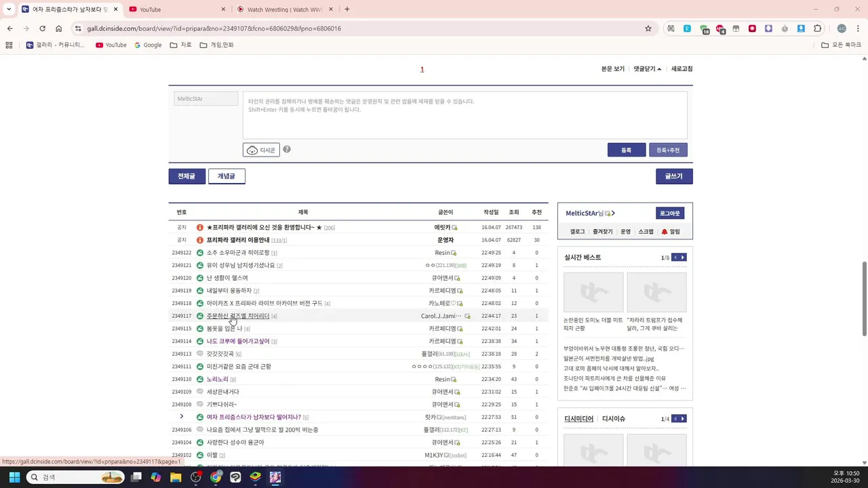The image size is (868, 488).
Task: Bookmark this page with the star icon
Action: [648, 28]
